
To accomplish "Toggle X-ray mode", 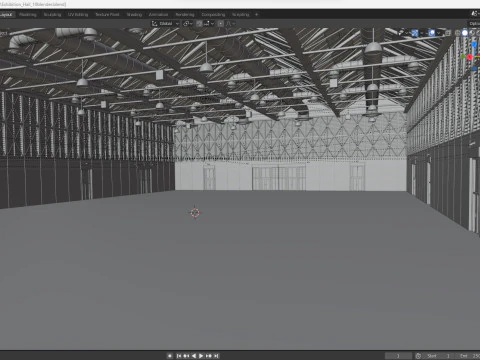I will tap(448, 33).
